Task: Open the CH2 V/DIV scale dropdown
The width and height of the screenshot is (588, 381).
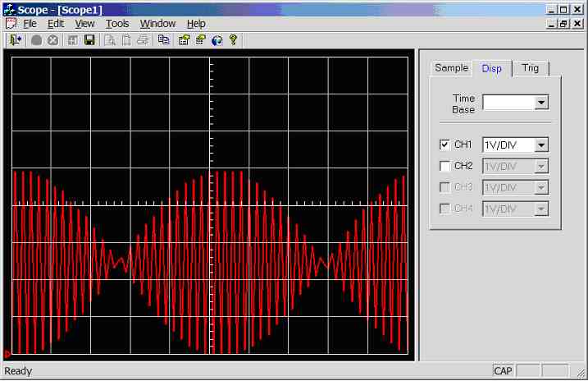Action: pyautogui.click(x=541, y=167)
